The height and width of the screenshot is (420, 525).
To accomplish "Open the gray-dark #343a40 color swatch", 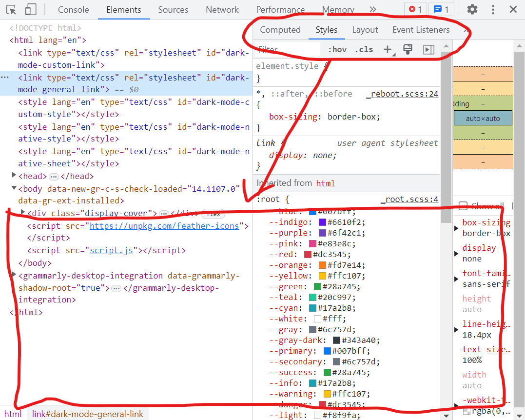I will tap(336, 340).
